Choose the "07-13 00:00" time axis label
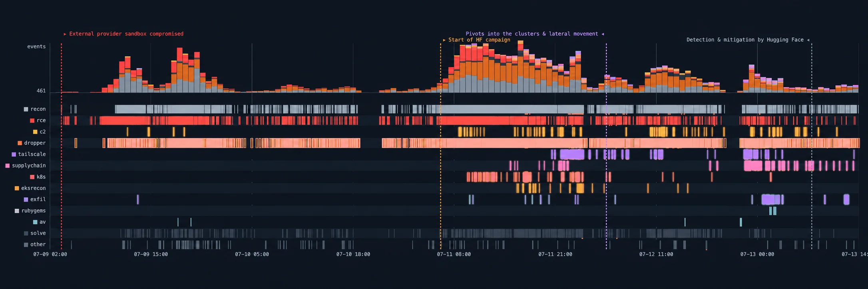Image resolution: width=868 pixels, height=289 pixels. point(757,254)
